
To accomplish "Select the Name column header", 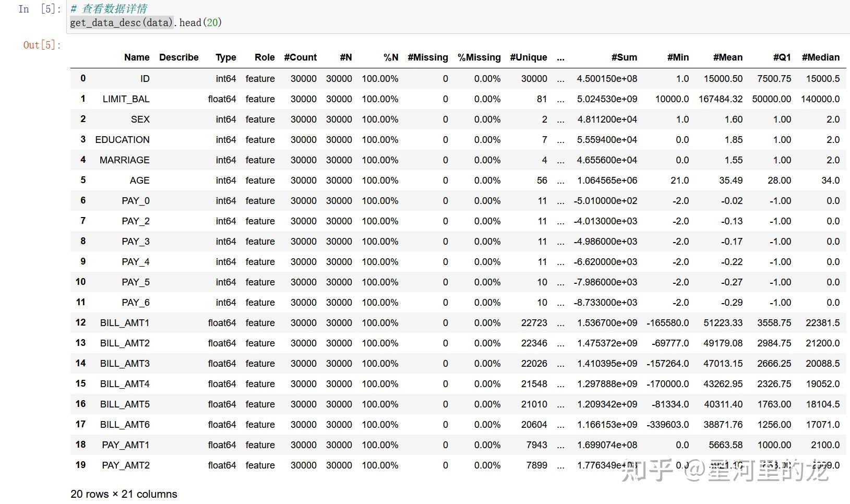I will (x=137, y=57).
